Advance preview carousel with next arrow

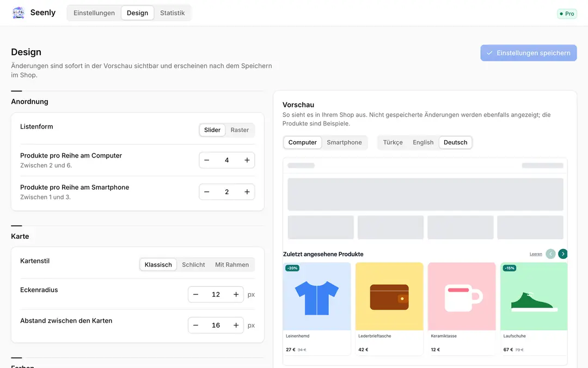coord(563,254)
